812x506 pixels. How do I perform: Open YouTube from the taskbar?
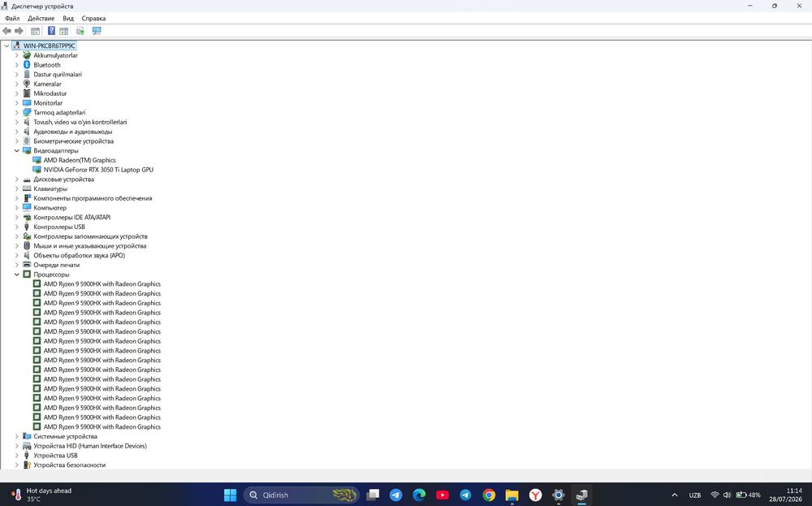coord(443,495)
